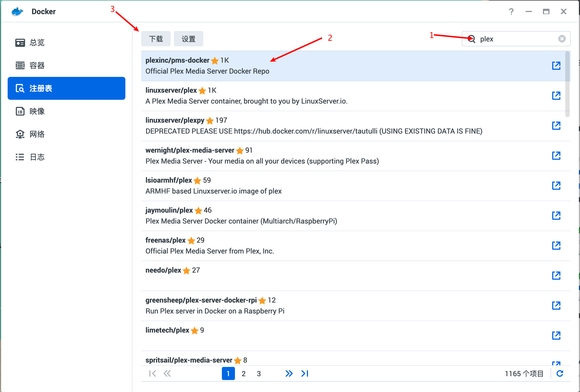
Task: Select the plexinc/pms-docker row
Action: pyautogui.click(x=353, y=66)
